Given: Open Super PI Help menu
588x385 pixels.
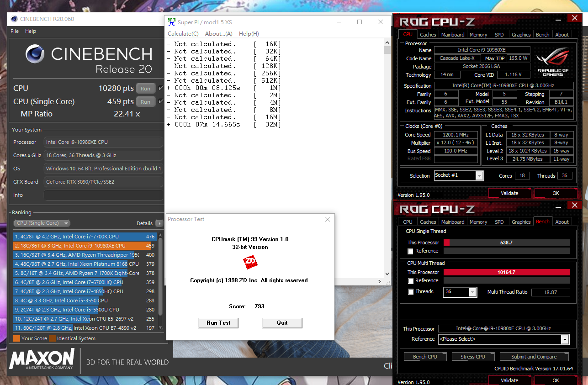Looking at the screenshot, I should (x=249, y=34).
